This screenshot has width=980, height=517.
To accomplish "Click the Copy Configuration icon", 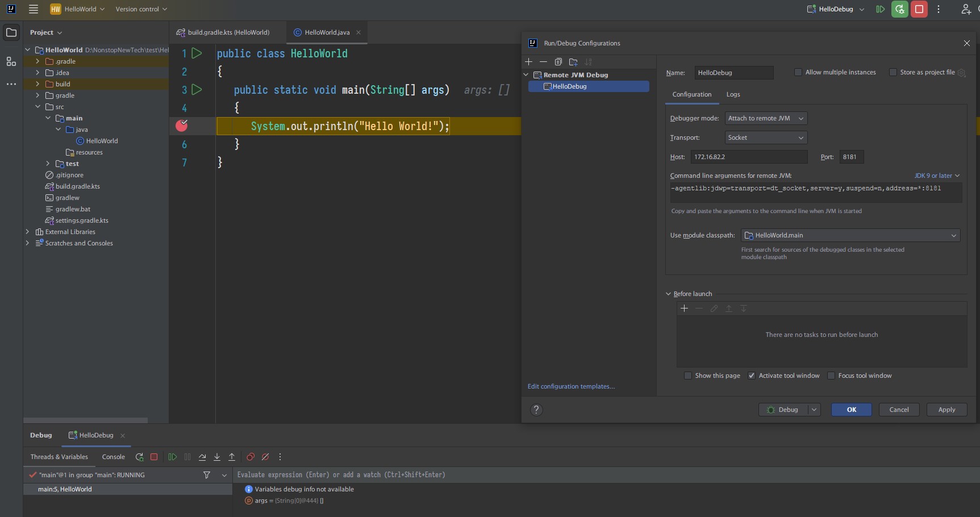I will pyautogui.click(x=558, y=62).
